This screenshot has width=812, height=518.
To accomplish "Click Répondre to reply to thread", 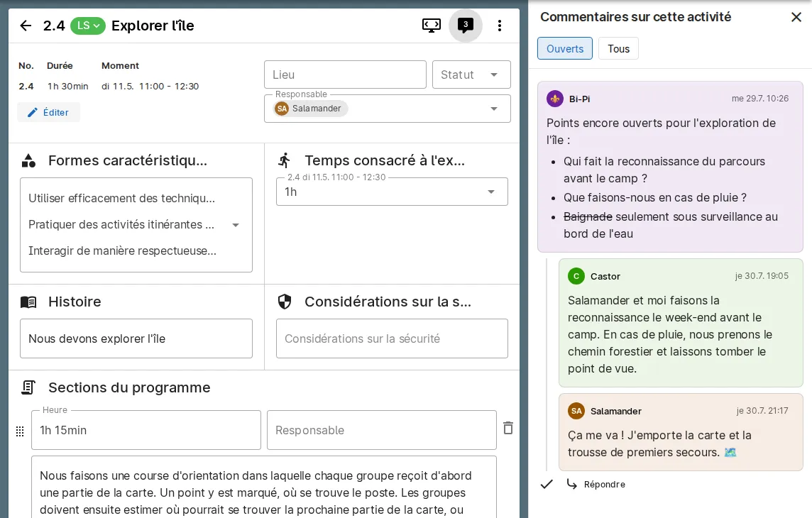I will [x=596, y=485].
